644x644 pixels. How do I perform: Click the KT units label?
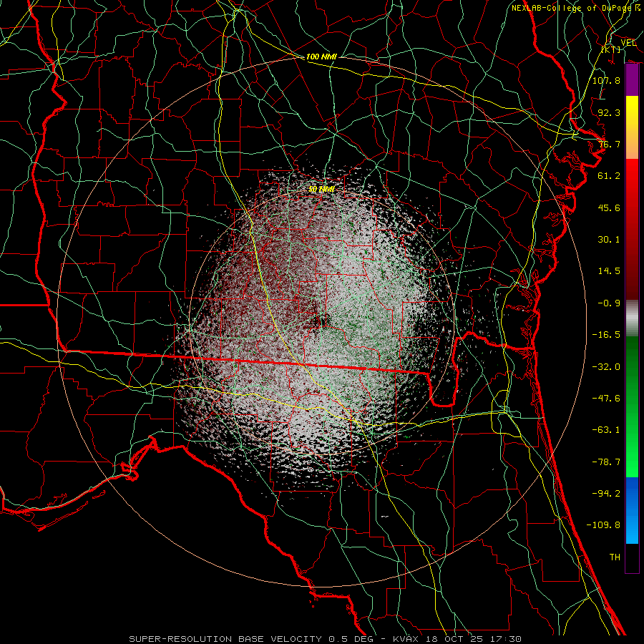pos(611,49)
